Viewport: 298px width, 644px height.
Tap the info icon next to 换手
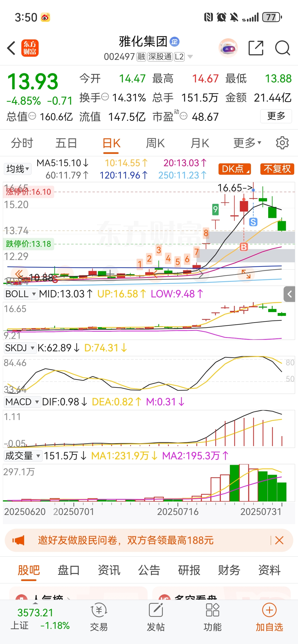tap(105, 97)
